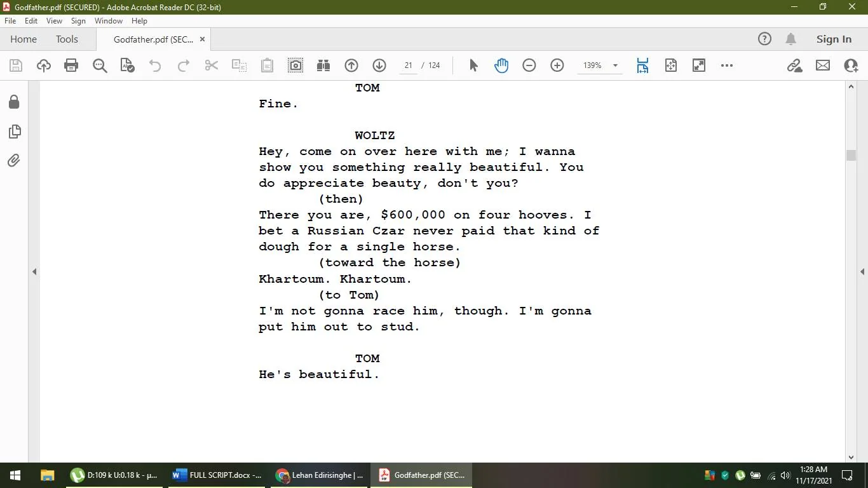The height and width of the screenshot is (488, 868).
Task: Select the Godfather.pdf document tab
Action: click(153, 39)
